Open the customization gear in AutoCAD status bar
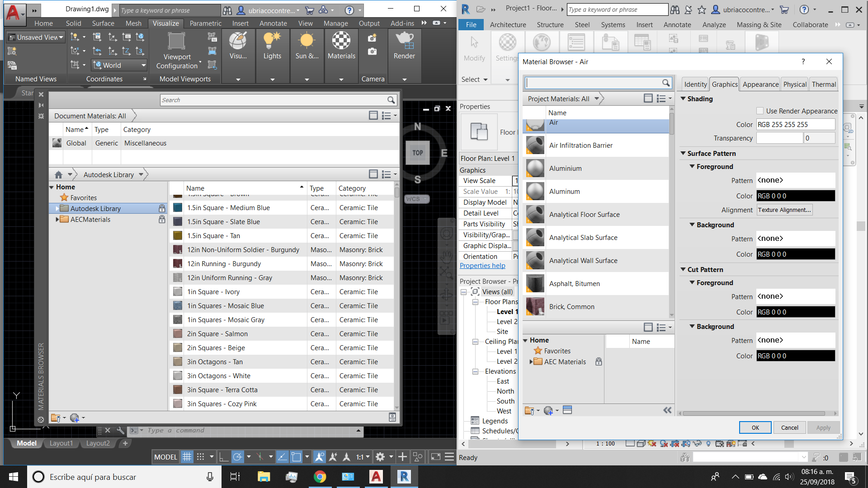Viewport: 868px width, 488px height. [x=380, y=457]
